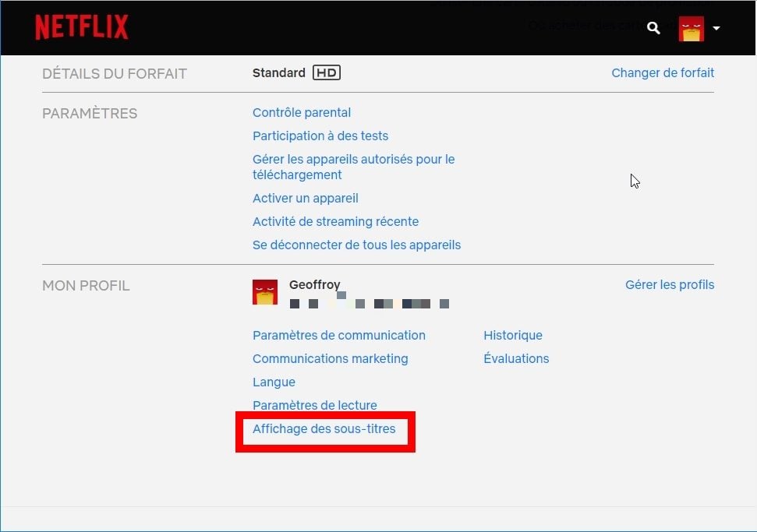
Task: Open Paramètres de communication
Action: (x=339, y=335)
